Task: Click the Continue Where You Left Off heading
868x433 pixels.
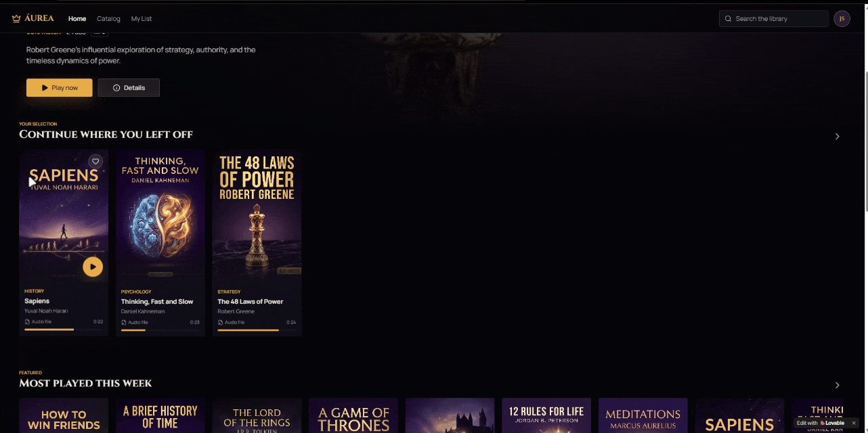Action: point(106,135)
